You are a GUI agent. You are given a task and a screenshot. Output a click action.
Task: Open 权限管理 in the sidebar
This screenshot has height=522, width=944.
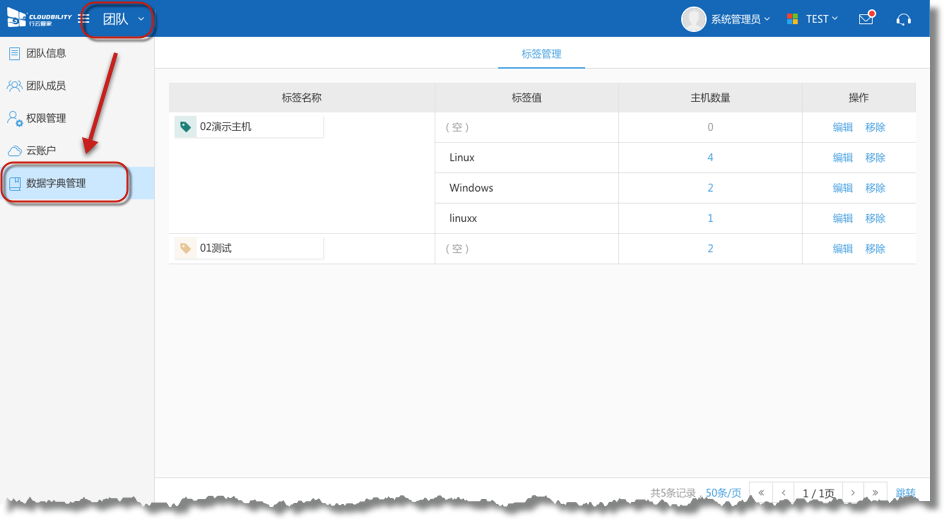click(46, 118)
